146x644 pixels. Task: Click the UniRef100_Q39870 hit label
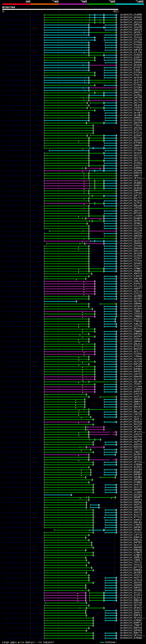click(x=131, y=57)
